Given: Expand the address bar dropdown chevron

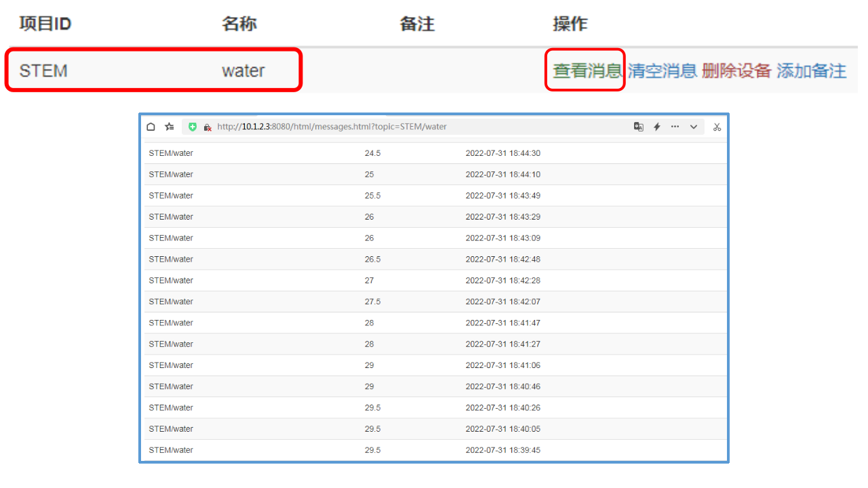Looking at the screenshot, I should [694, 127].
